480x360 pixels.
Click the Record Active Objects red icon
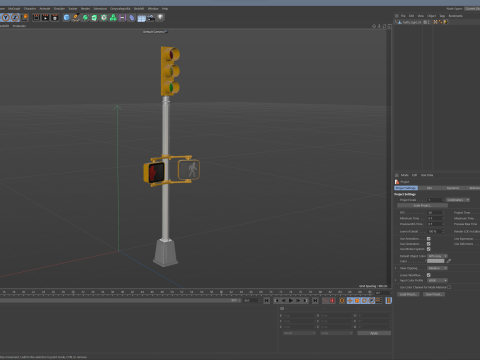click(325, 301)
